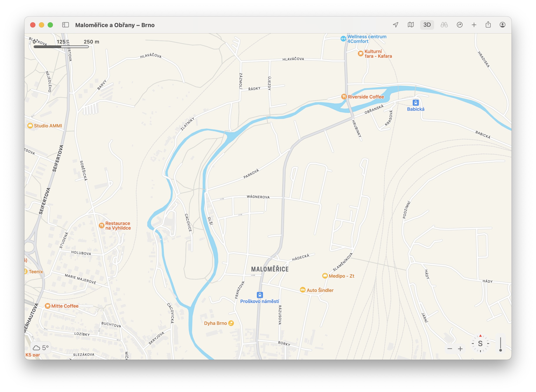
Task: Click the compass to reset north
Action: point(480,343)
